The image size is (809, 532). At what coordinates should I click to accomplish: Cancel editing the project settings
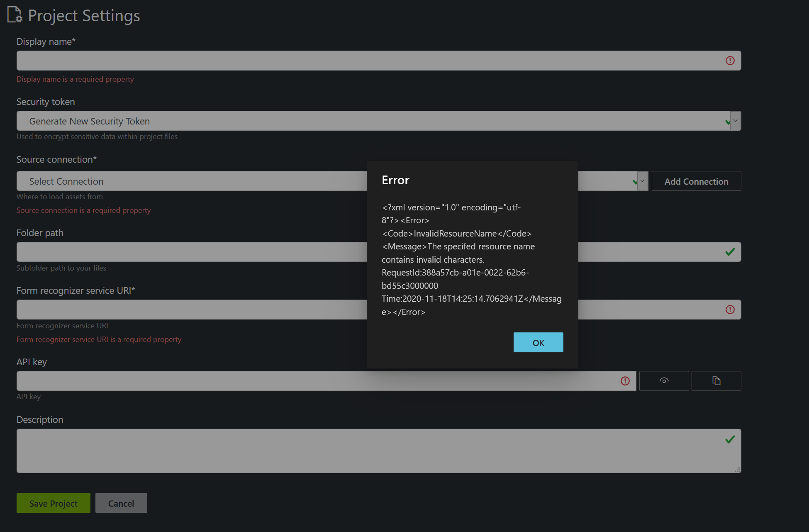121,503
